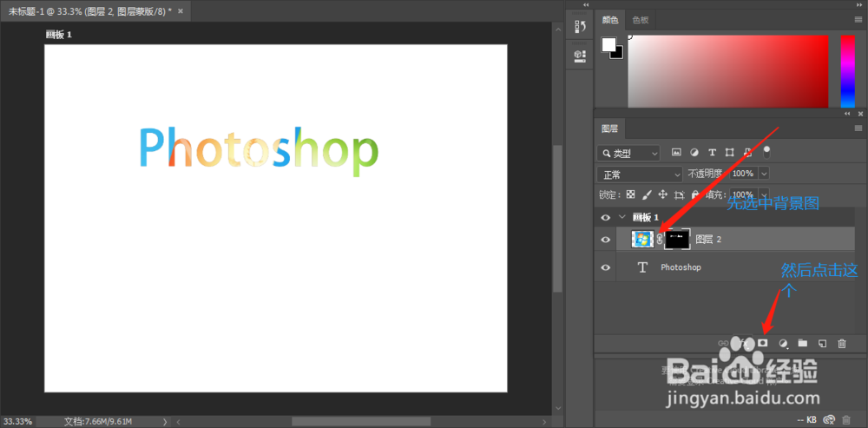
Task: Click the background color swatch
Action: [619, 54]
